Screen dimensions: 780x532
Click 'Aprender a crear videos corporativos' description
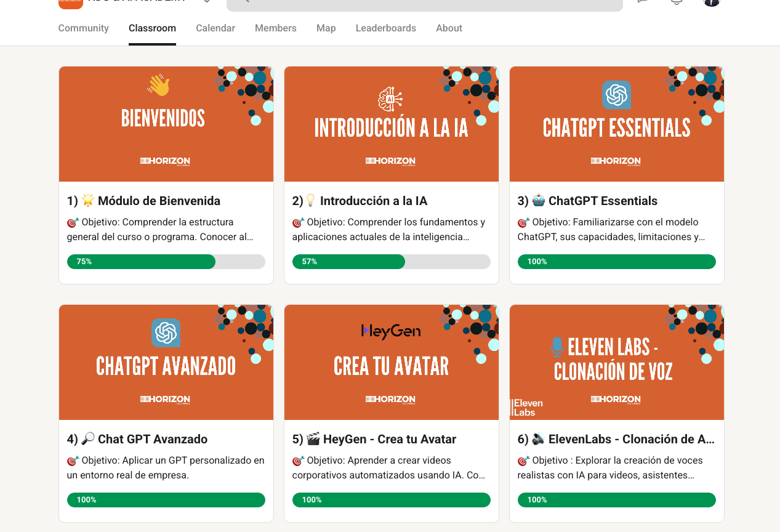point(388,468)
